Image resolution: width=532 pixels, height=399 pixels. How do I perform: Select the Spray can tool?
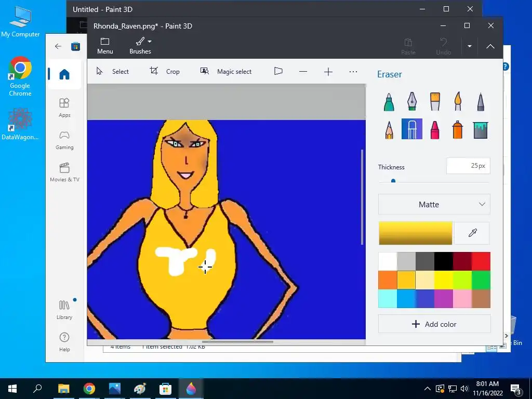458,129
